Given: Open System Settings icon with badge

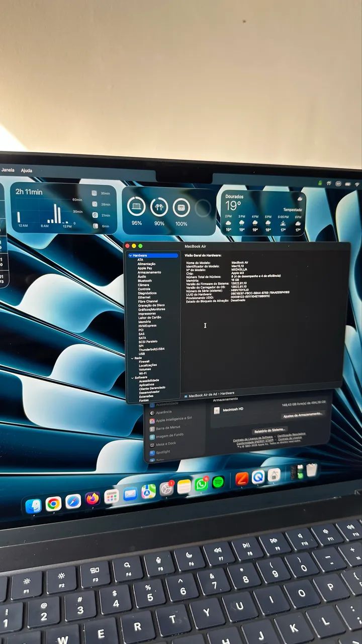Looking at the screenshot, I should (x=166, y=488).
